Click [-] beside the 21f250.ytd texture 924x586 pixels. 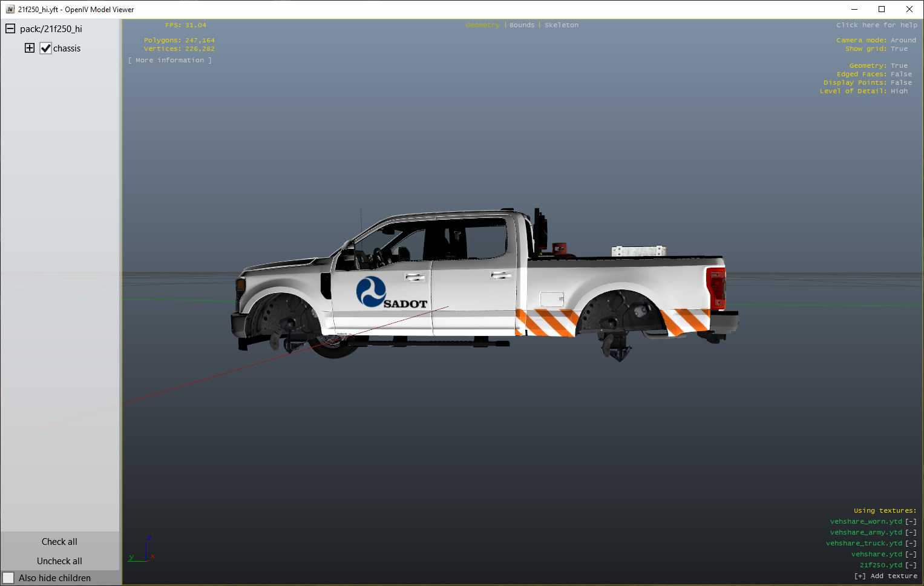pyautogui.click(x=911, y=565)
